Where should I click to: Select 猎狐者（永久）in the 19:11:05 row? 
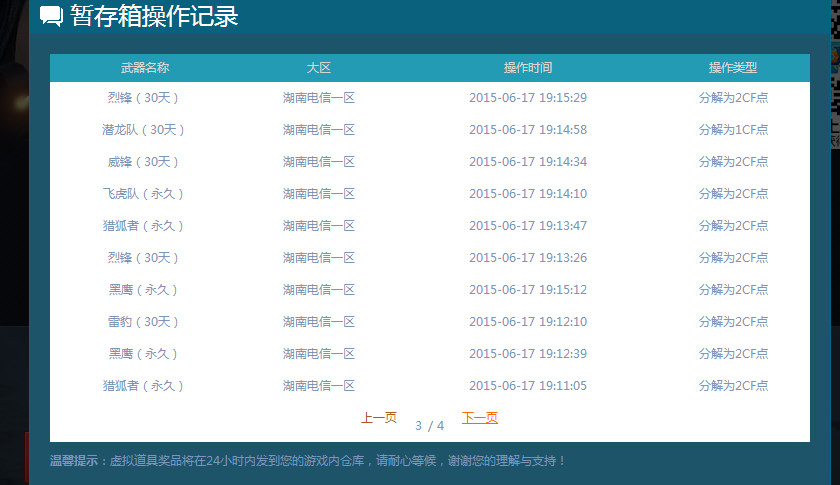(143, 386)
